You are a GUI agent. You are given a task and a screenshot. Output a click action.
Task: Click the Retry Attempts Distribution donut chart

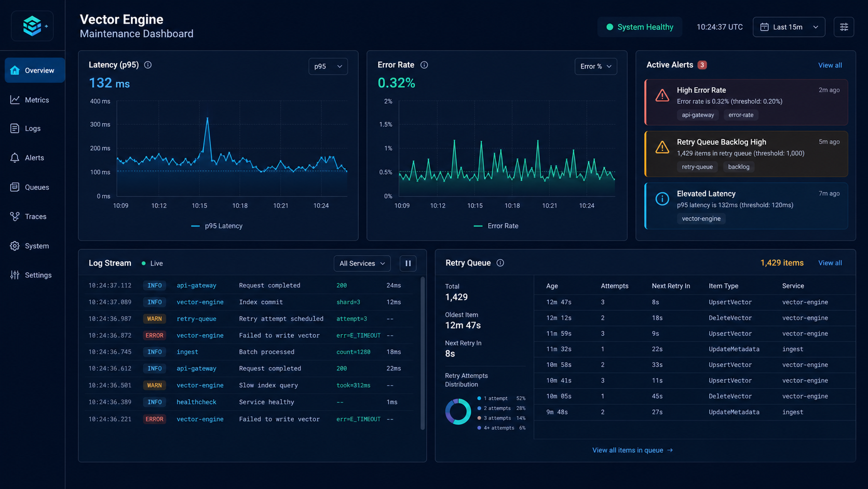(x=458, y=412)
